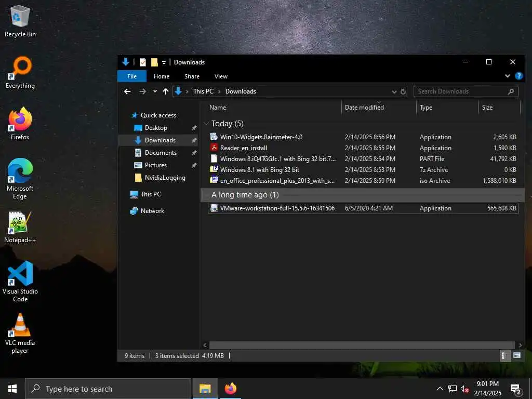Click the search magnifier in Search Downloads
This screenshot has width=532, height=399.
[511, 91]
